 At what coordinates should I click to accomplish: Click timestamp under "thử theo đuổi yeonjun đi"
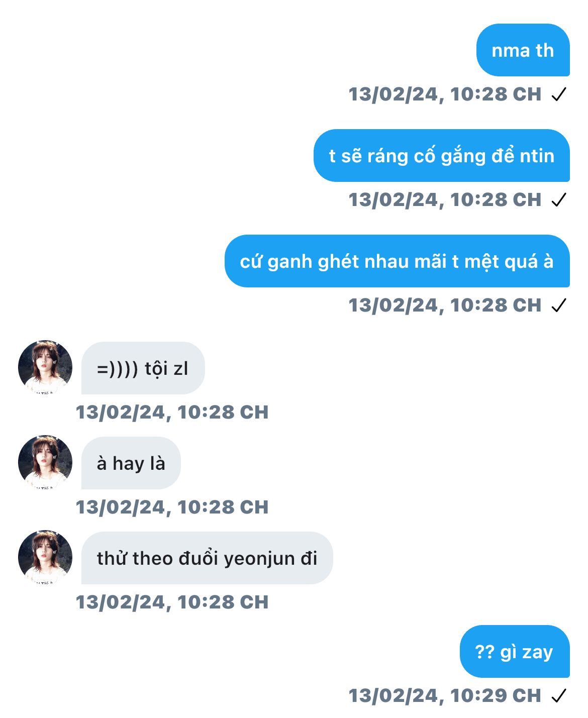pyautogui.click(x=172, y=602)
